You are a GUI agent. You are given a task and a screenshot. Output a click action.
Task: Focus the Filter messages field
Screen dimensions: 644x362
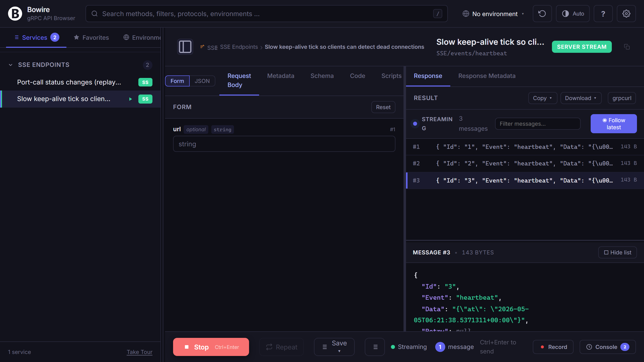pos(538,124)
